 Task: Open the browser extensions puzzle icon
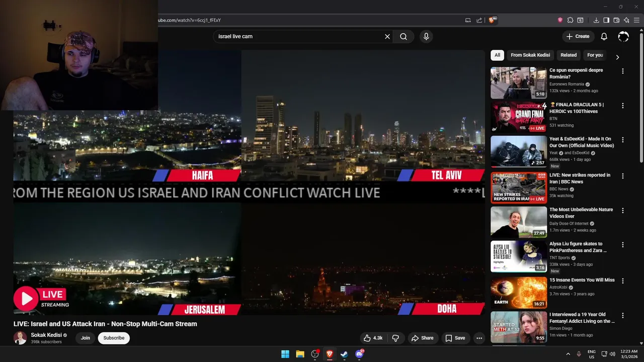tap(570, 20)
